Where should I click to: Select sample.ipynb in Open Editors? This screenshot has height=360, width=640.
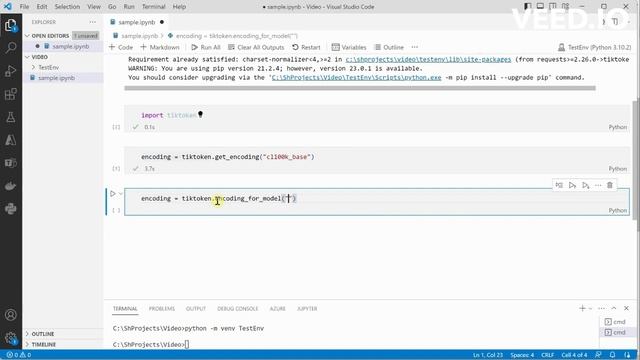71,47
